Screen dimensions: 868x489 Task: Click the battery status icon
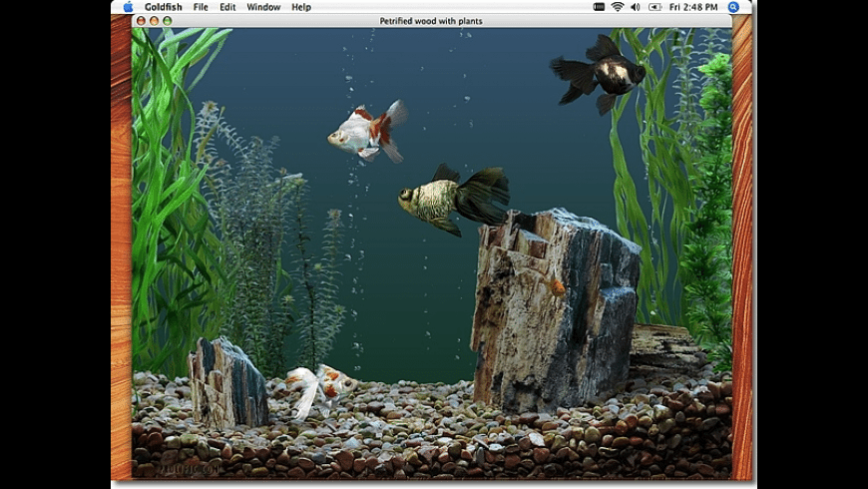[654, 7]
